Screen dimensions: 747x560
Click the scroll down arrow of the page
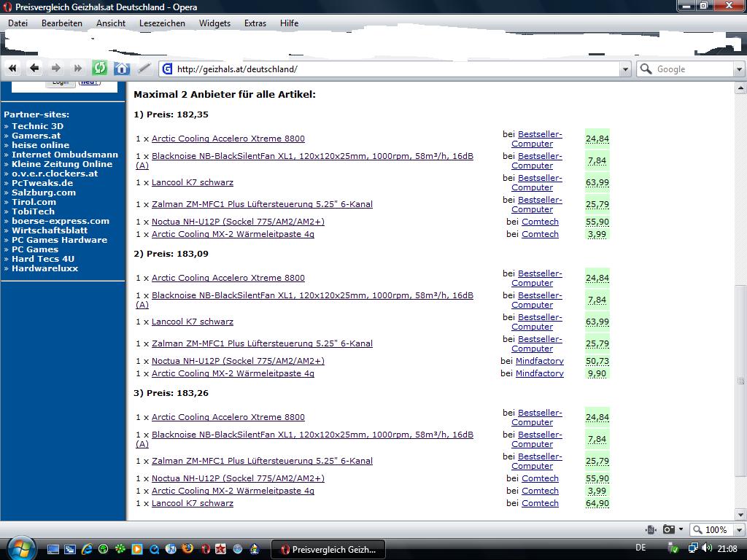(740, 515)
